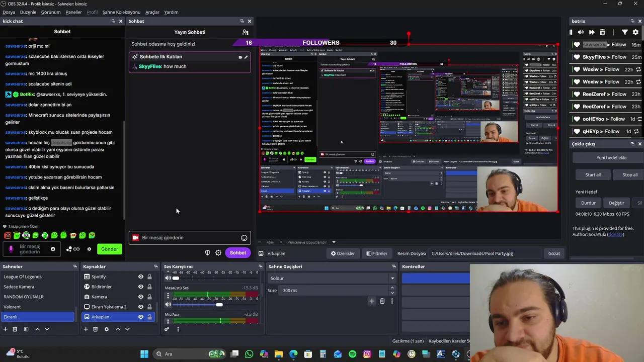The height and width of the screenshot is (362, 644).
Task: Click Sohbet message input field
Action: click(x=189, y=238)
